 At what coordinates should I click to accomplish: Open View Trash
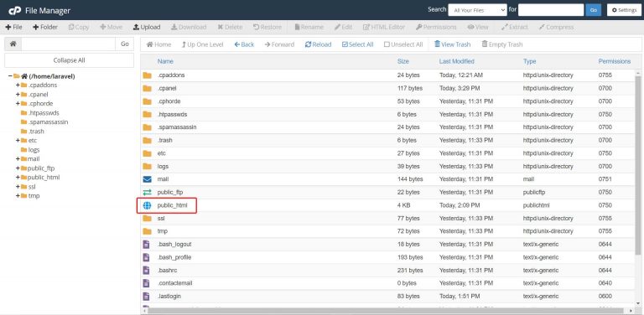[452, 44]
